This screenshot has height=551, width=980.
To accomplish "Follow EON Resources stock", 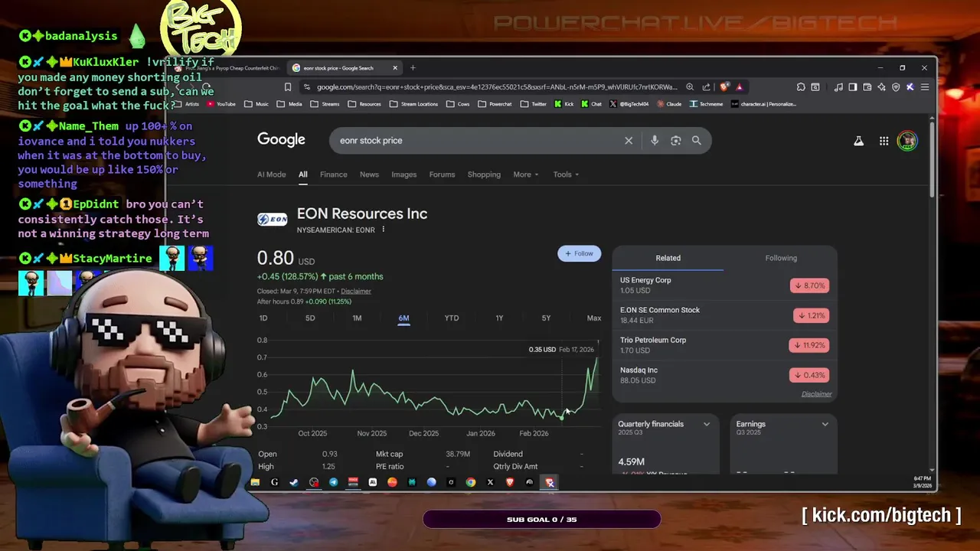I will tap(580, 253).
